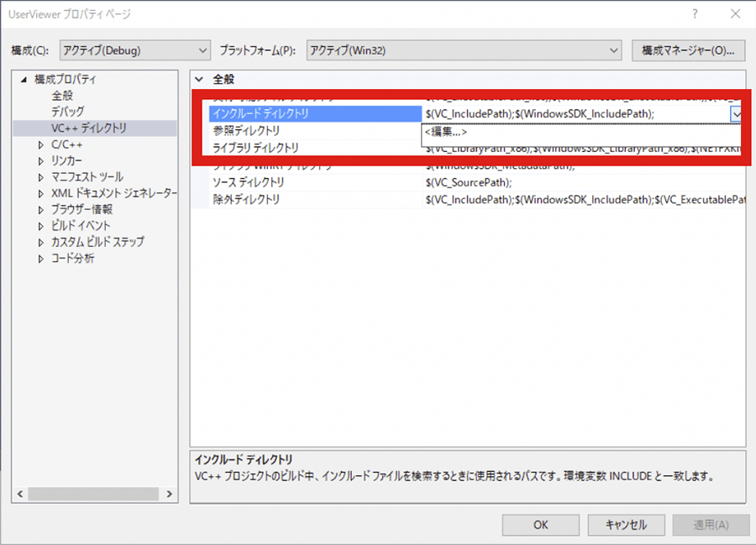756x545 pixels.
Task: Expand the ビルド イベント tree node
Action: 41,226
